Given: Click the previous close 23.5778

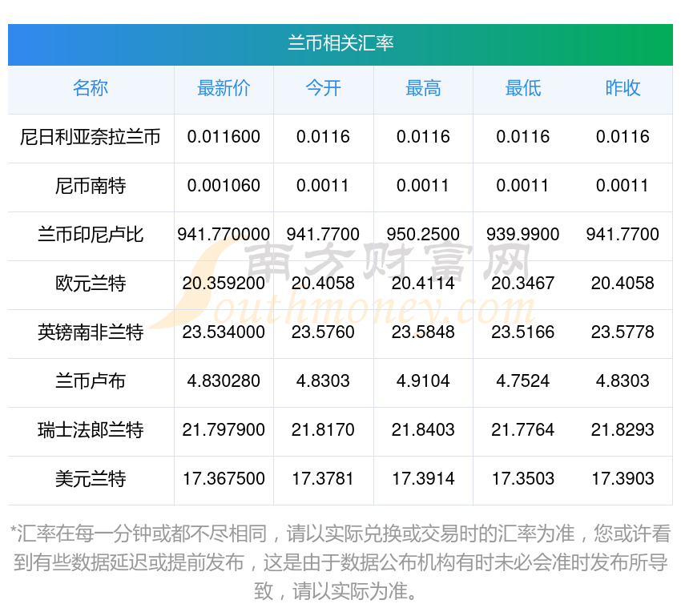Looking at the screenshot, I should (623, 332).
